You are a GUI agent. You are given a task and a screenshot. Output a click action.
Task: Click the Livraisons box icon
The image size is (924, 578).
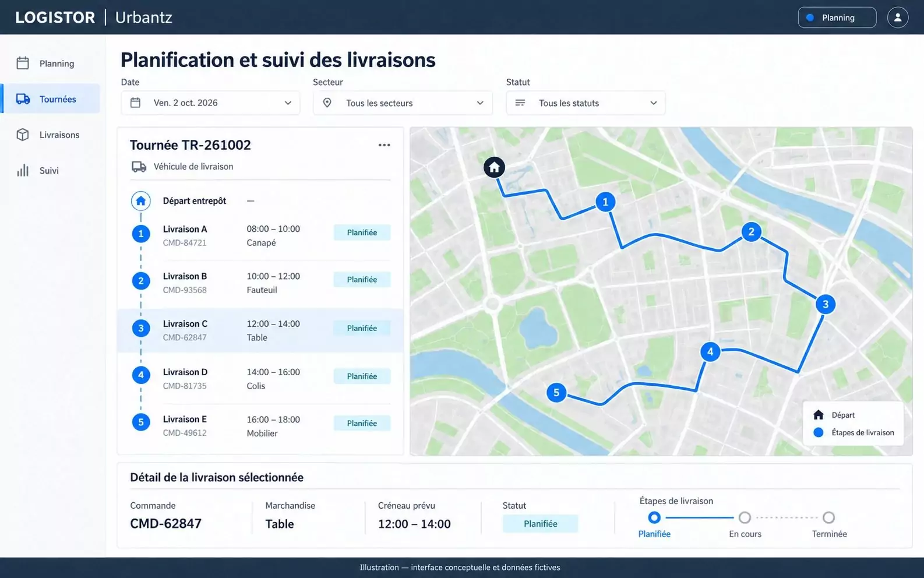[x=23, y=135]
